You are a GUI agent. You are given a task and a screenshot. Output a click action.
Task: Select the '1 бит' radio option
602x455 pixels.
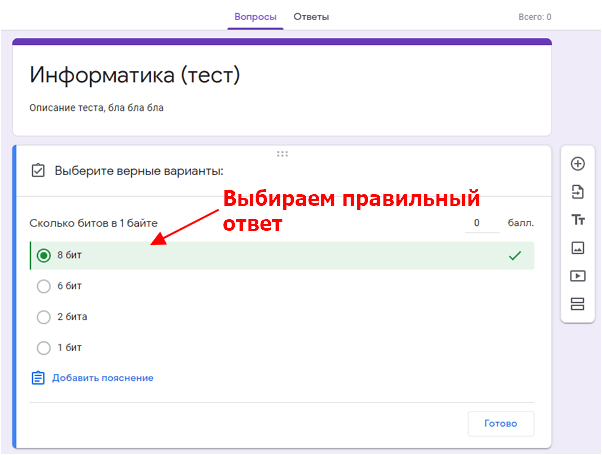pos(44,348)
